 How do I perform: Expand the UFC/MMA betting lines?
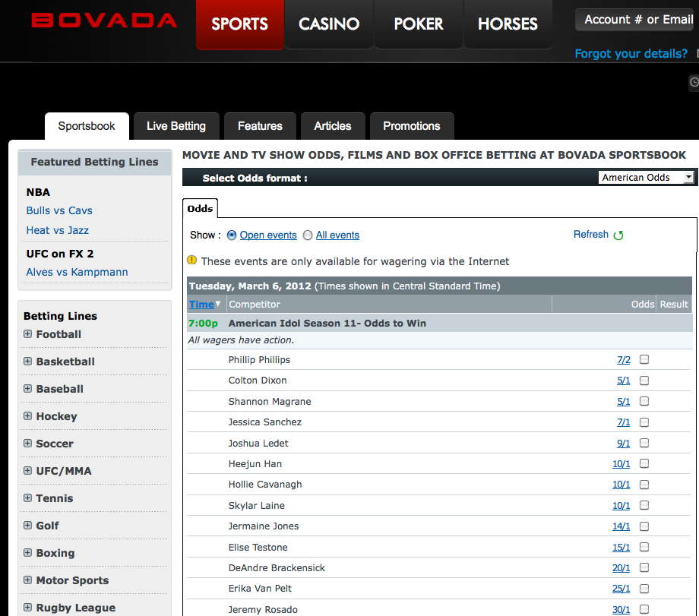27,470
